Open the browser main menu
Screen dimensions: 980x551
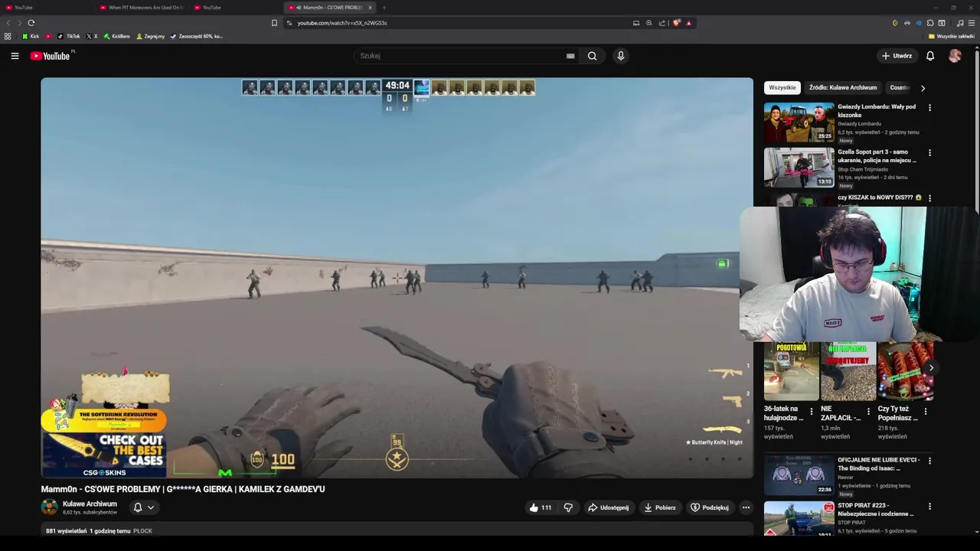coord(972,23)
